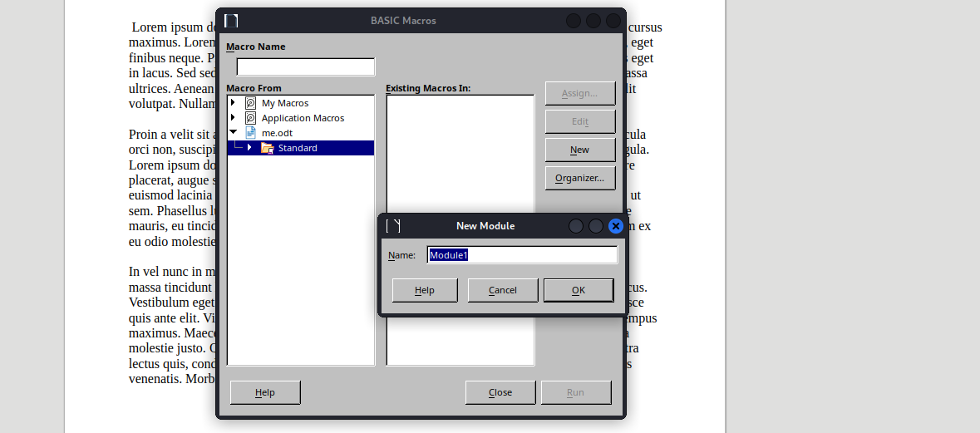The image size is (980, 433).
Task: Click the me.odt document icon
Action: 251,133
